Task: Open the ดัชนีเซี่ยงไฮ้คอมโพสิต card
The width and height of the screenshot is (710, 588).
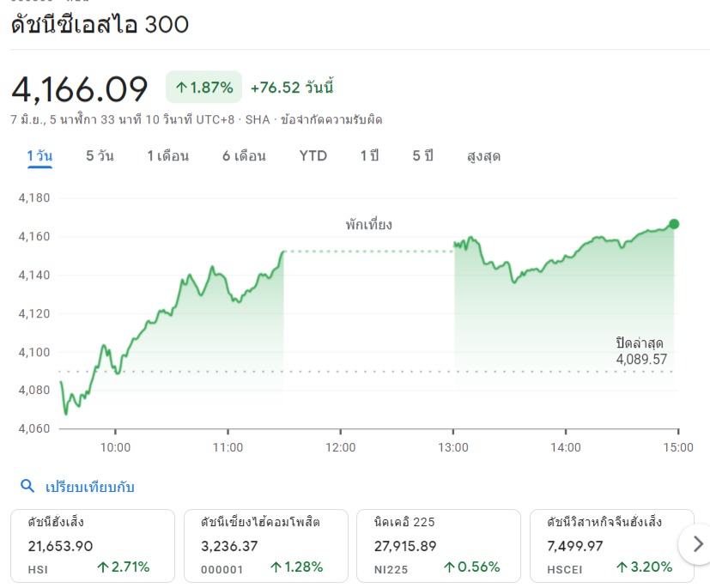Action: coord(265,544)
